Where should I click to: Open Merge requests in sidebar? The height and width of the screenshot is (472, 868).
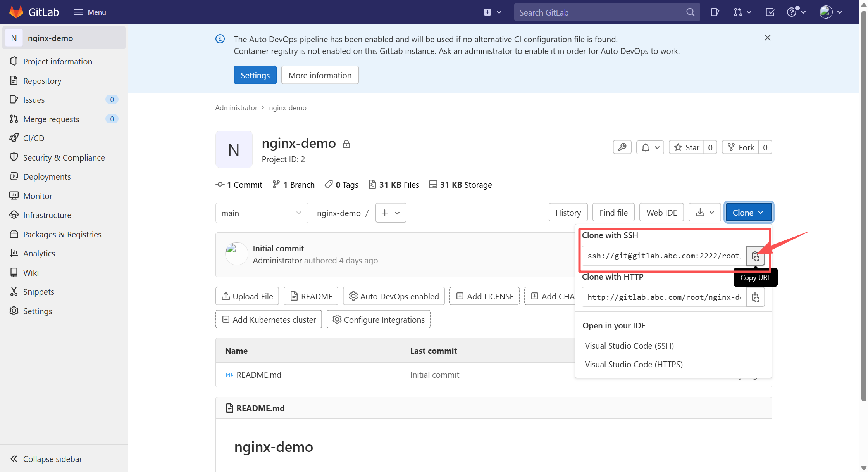click(x=51, y=119)
